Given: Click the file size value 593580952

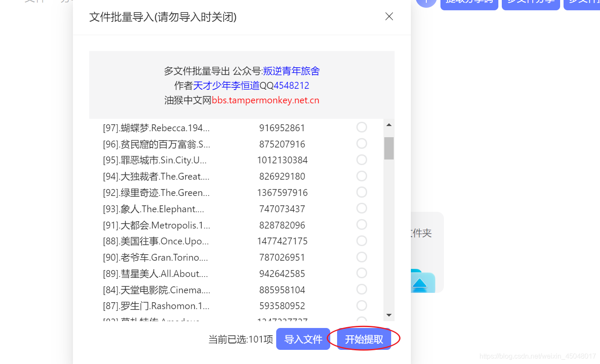Looking at the screenshot, I should 282,307.
